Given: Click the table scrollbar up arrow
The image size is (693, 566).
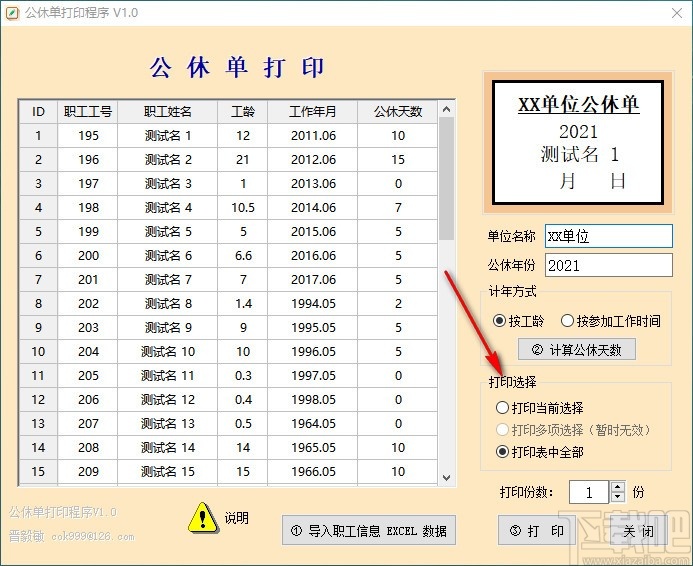Looking at the screenshot, I should coord(446,109).
